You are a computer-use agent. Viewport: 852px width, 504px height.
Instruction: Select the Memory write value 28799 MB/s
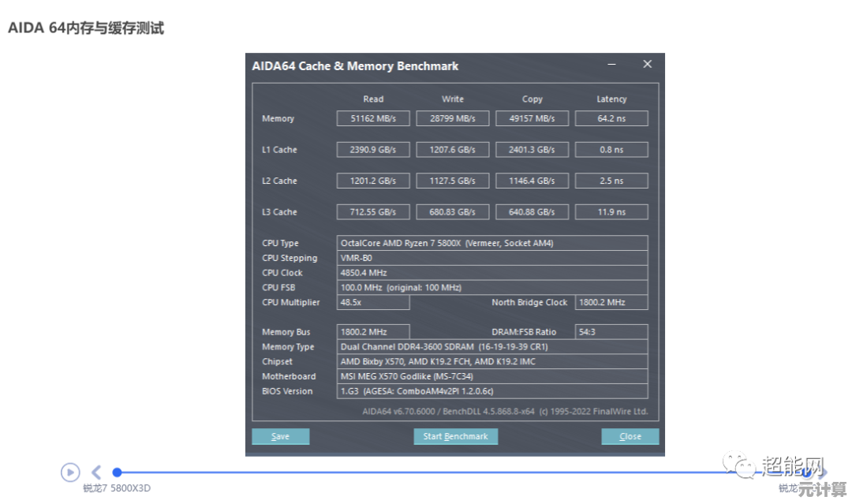[x=453, y=118]
